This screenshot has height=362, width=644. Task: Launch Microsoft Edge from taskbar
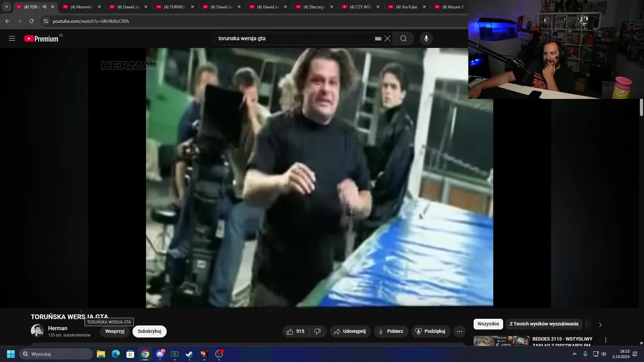coord(115,354)
